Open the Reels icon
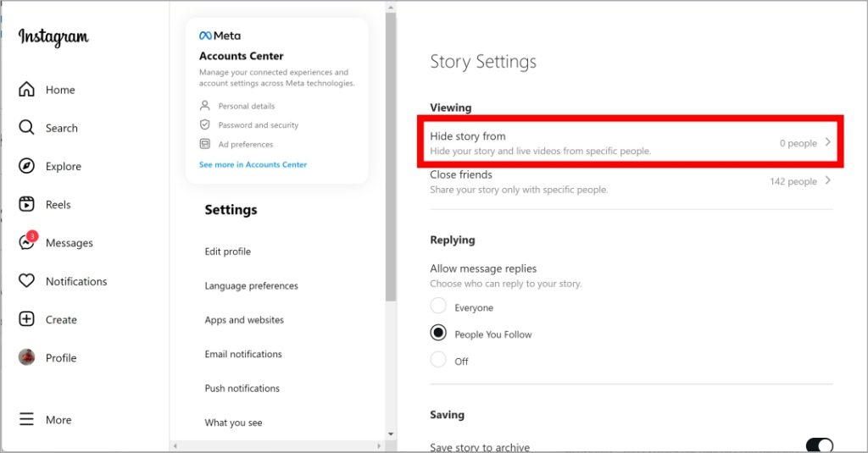This screenshot has width=868, height=453. point(26,204)
